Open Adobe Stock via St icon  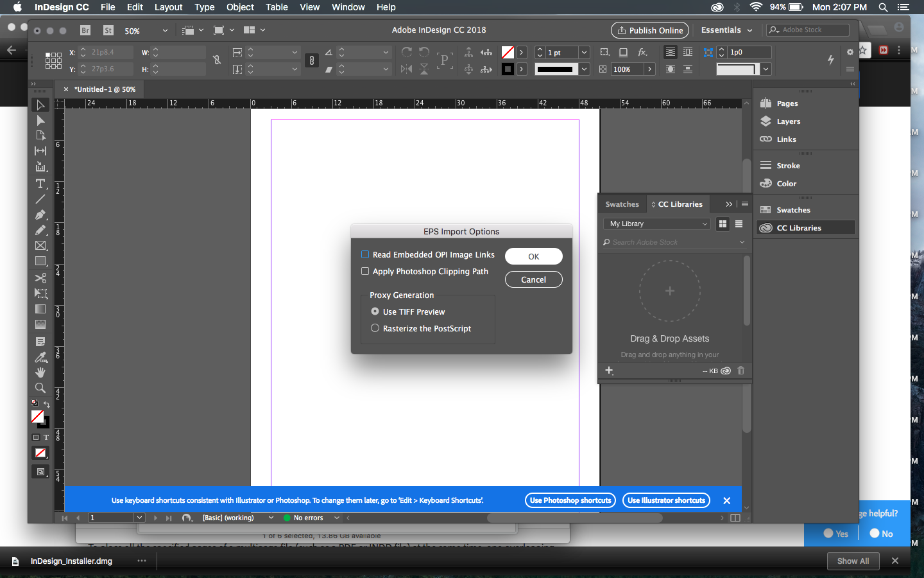108,30
